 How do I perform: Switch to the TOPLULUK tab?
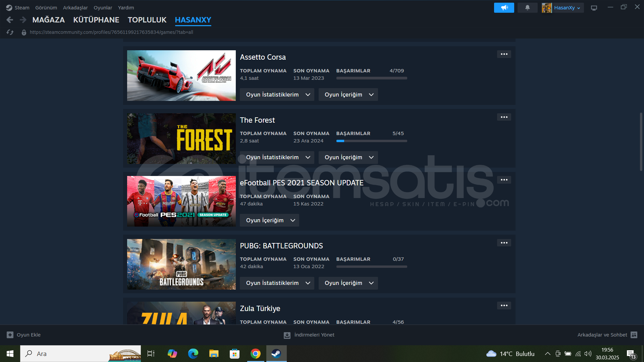coord(147,20)
